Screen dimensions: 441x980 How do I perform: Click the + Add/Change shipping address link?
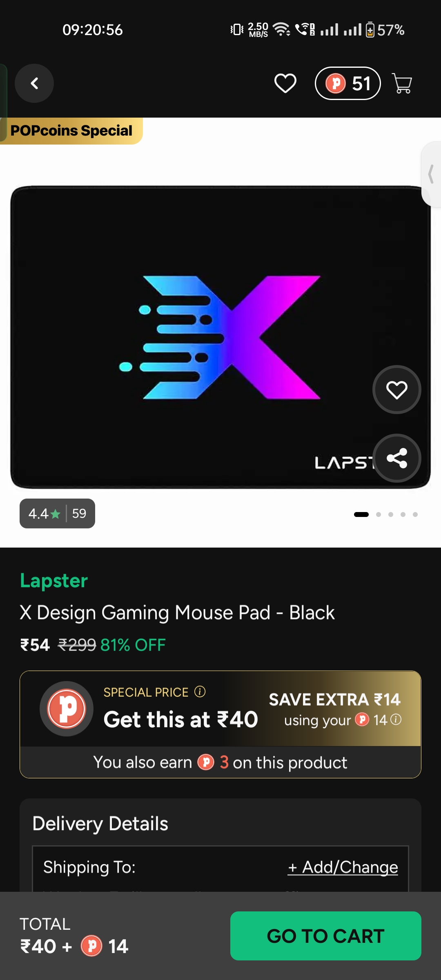[343, 867]
